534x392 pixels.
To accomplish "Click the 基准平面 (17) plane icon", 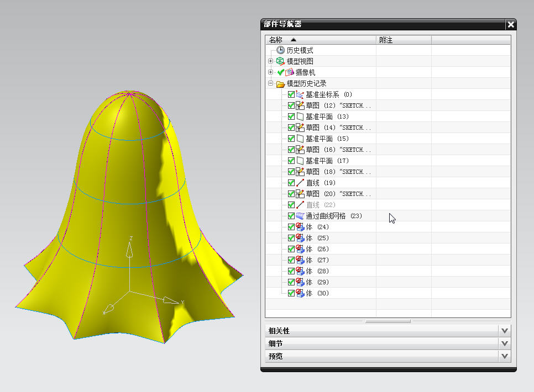I will (300, 161).
